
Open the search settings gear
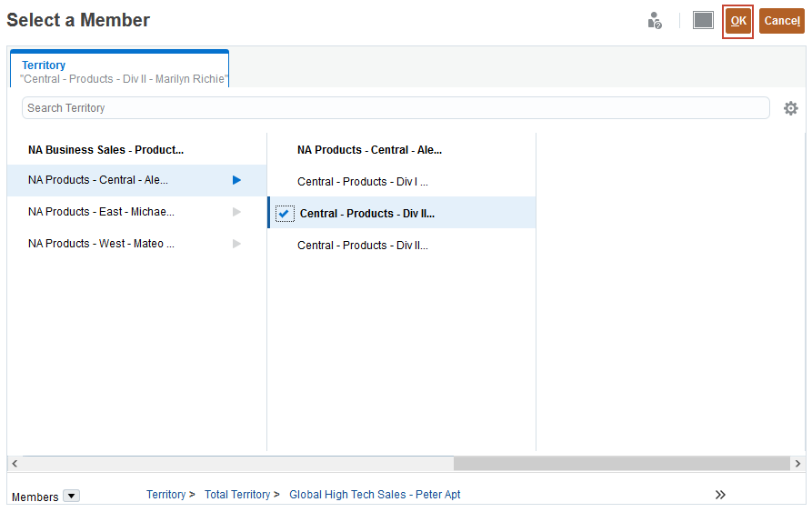(791, 108)
